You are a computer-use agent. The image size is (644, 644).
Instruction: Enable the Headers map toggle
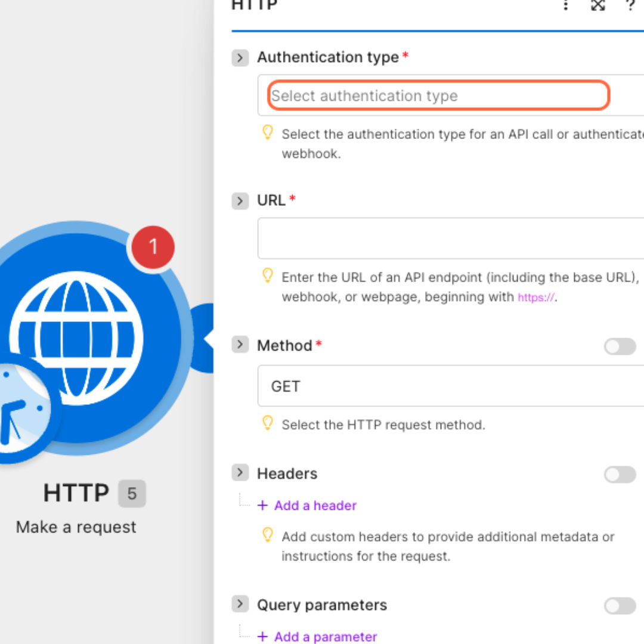tap(620, 475)
